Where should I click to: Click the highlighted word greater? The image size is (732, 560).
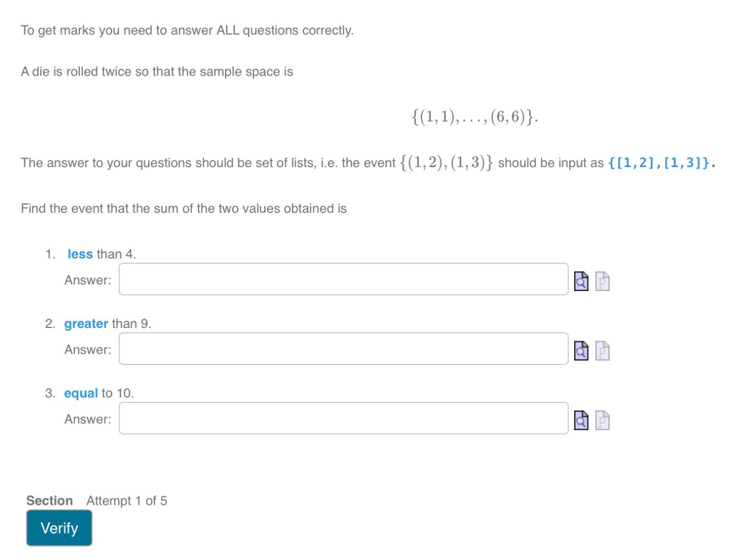tap(86, 324)
